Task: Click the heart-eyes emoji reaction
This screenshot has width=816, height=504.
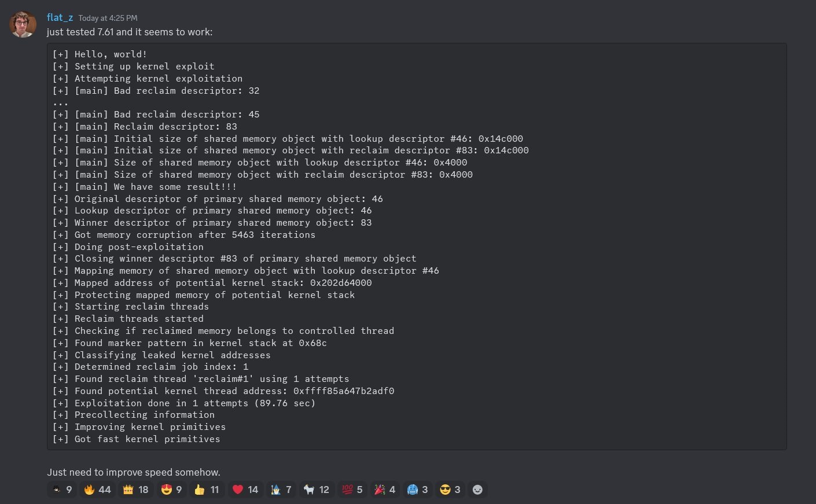Action: pyautogui.click(x=172, y=490)
